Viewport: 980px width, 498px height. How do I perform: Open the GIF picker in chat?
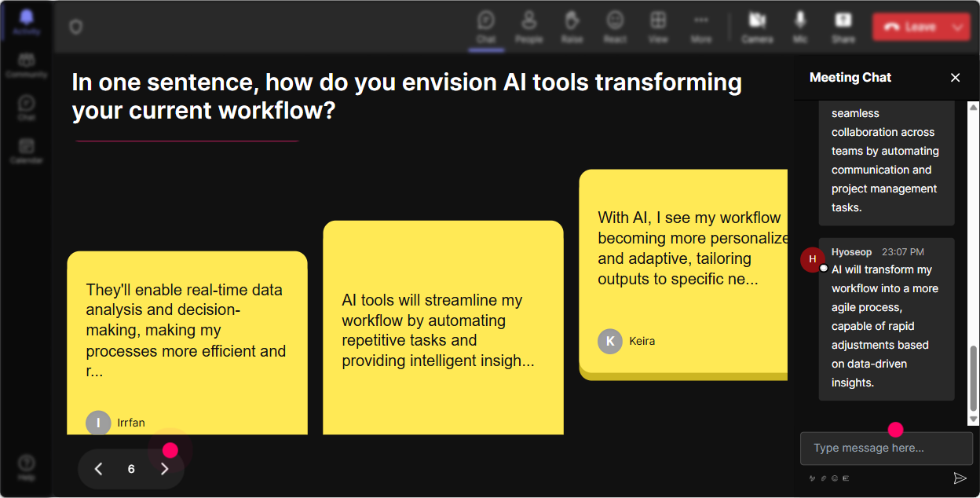846,478
